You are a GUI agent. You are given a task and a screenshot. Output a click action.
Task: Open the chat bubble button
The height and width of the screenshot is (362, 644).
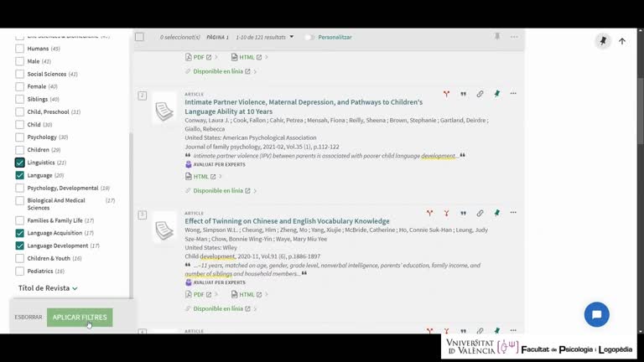pyautogui.click(x=597, y=314)
